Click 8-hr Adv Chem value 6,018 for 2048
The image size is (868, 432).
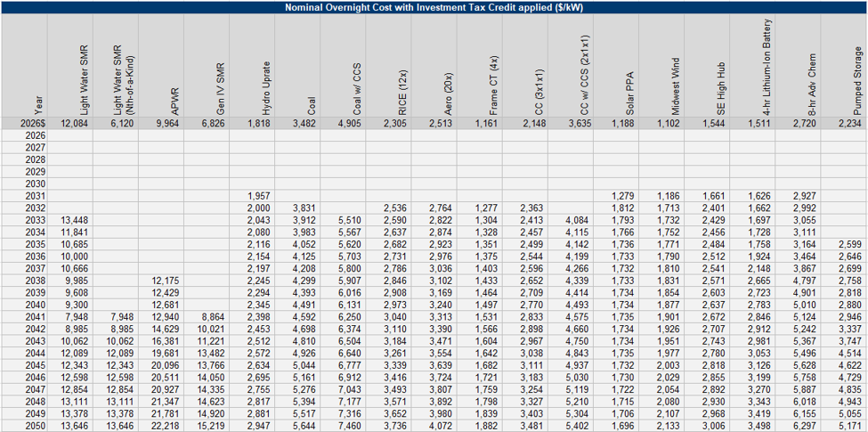coord(806,402)
